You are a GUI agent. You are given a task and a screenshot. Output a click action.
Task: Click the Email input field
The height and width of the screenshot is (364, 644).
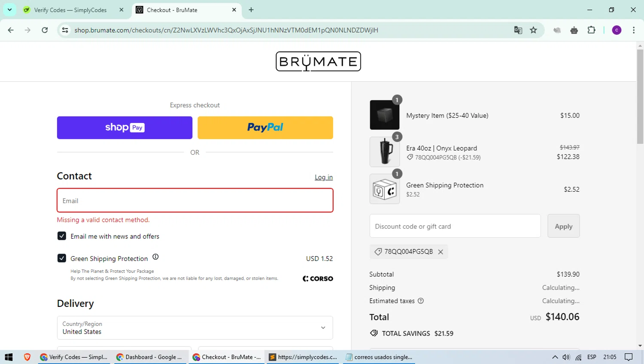point(195,200)
